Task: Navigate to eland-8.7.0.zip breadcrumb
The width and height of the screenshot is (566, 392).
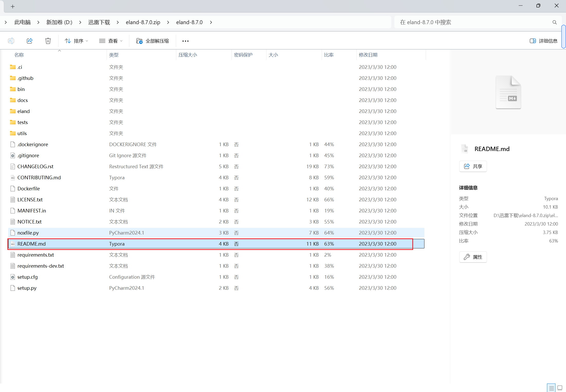Action: (143, 22)
